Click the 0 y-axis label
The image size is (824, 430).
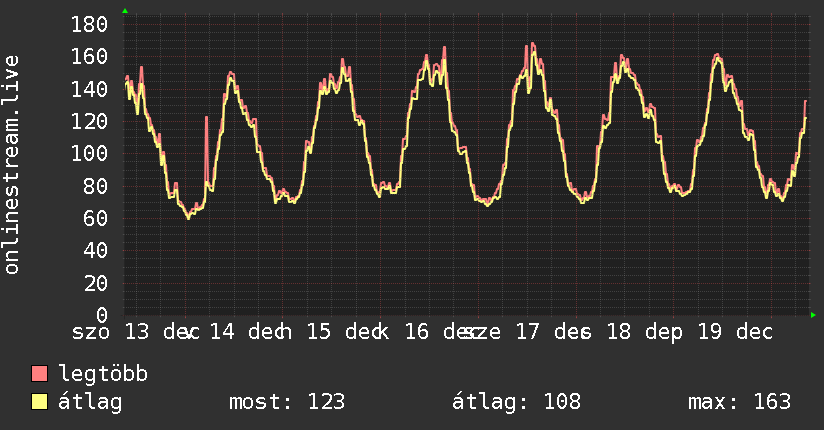pyautogui.click(x=102, y=315)
